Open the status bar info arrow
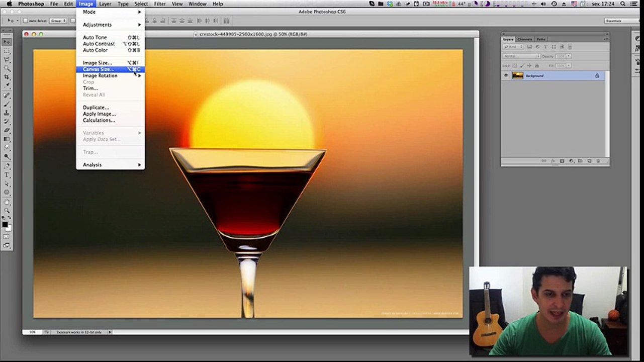 pyautogui.click(x=110, y=332)
